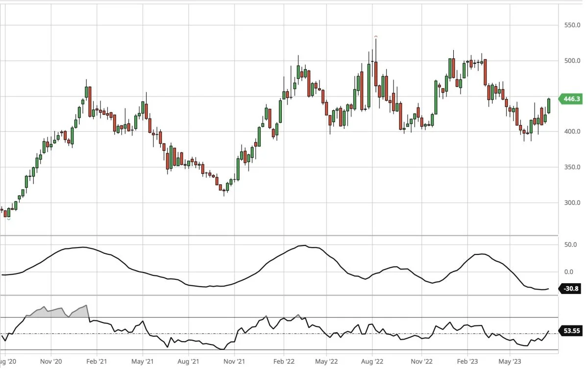588x371 pixels.
Task: Click the green 446.3 current price label
Action: point(571,99)
